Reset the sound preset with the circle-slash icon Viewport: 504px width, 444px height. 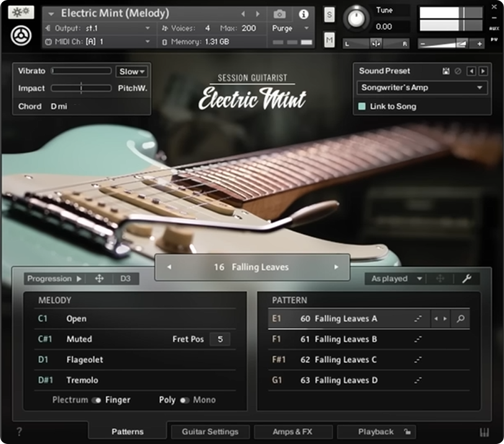pos(458,71)
